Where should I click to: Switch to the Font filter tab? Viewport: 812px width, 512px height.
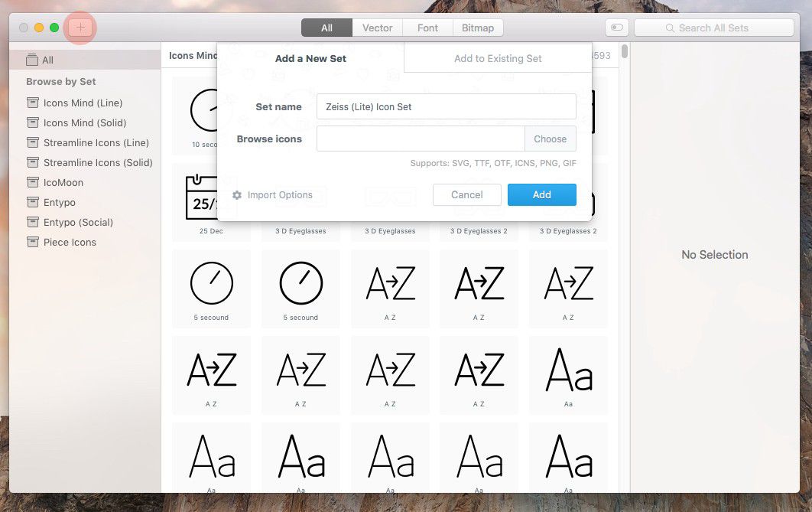pyautogui.click(x=427, y=28)
